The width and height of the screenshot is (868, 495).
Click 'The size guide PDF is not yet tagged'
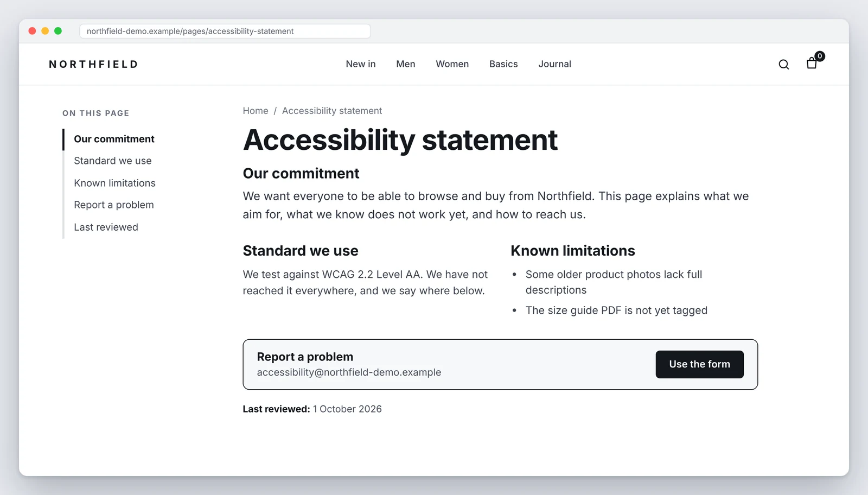pos(616,310)
